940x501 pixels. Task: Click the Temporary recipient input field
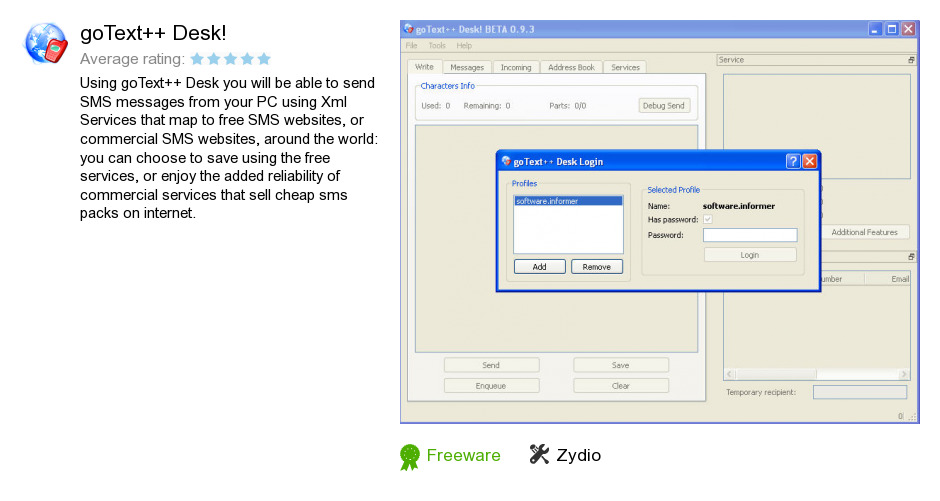coord(860,393)
